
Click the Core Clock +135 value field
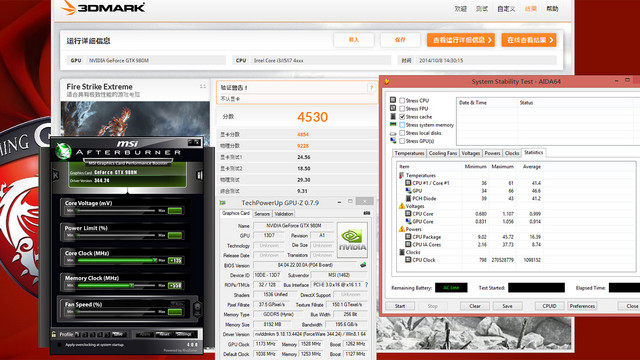click(x=175, y=260)
